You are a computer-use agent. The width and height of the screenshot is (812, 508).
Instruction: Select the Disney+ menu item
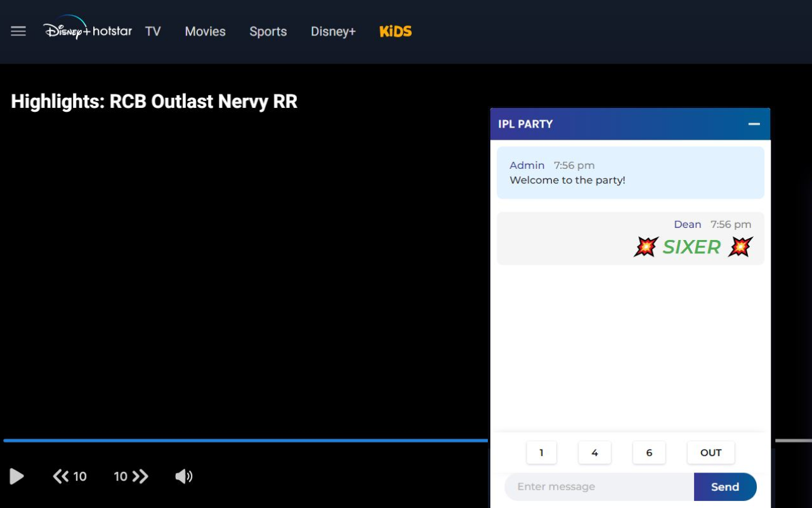(x=333, y=31)
